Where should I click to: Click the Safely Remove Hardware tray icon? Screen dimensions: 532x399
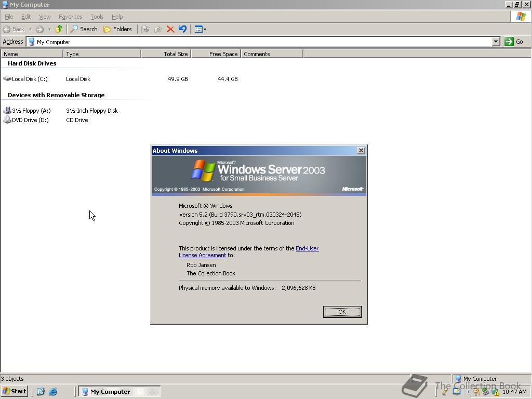(x=486, y=392)
